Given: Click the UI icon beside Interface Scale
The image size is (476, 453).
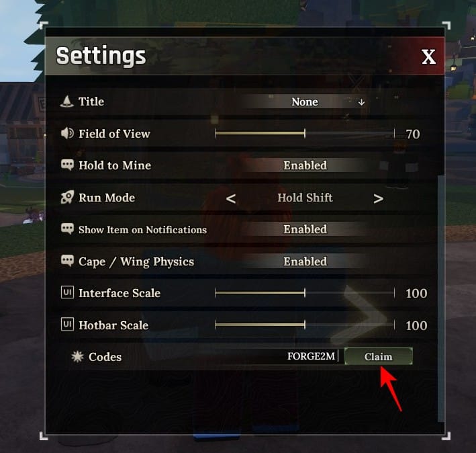Looking at the screenshot, I should pyautogui.click(x=67, y=292).
